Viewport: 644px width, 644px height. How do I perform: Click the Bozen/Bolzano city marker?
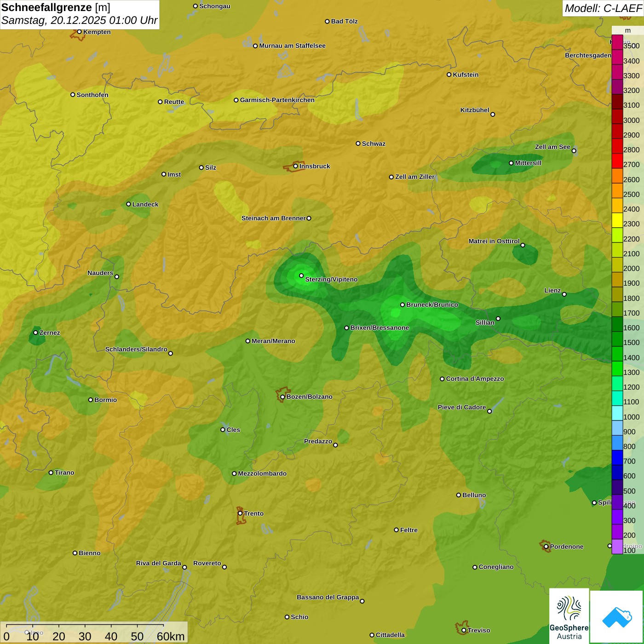(x=283, y=397)
